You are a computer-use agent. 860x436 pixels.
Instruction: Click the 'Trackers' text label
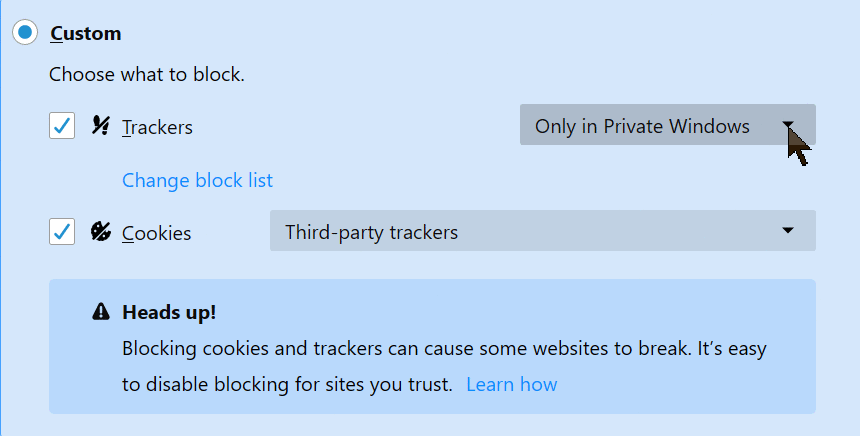(x=157, y=127)
